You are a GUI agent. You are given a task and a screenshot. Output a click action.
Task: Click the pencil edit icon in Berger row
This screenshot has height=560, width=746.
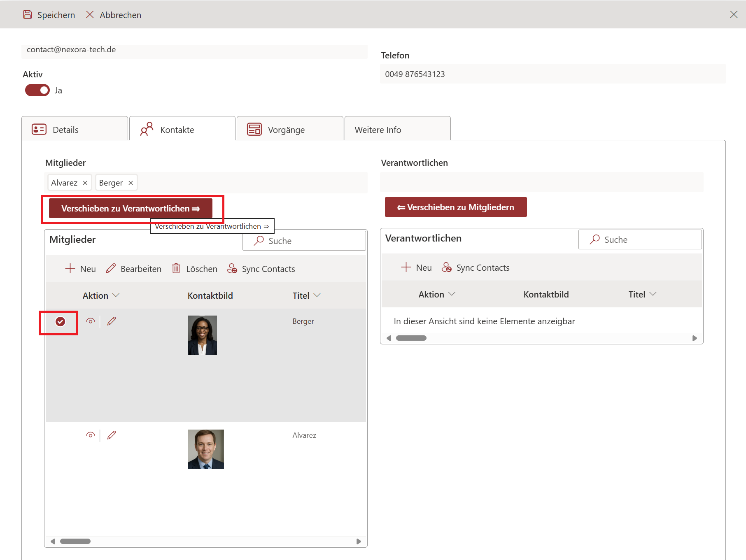coord(112,321)
